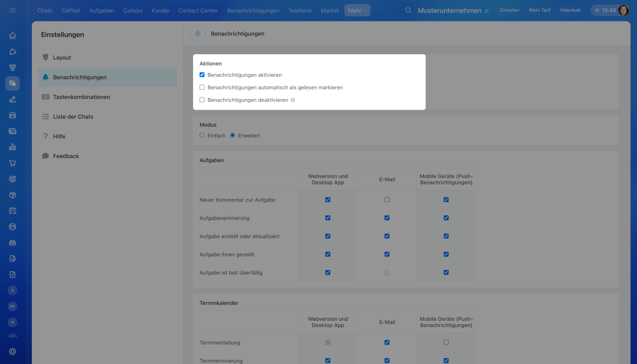Enable Benachrichtigungen automatisch als gelesen markieren
The width and height of the screenshot is (637, 364).
pos(202,88)
